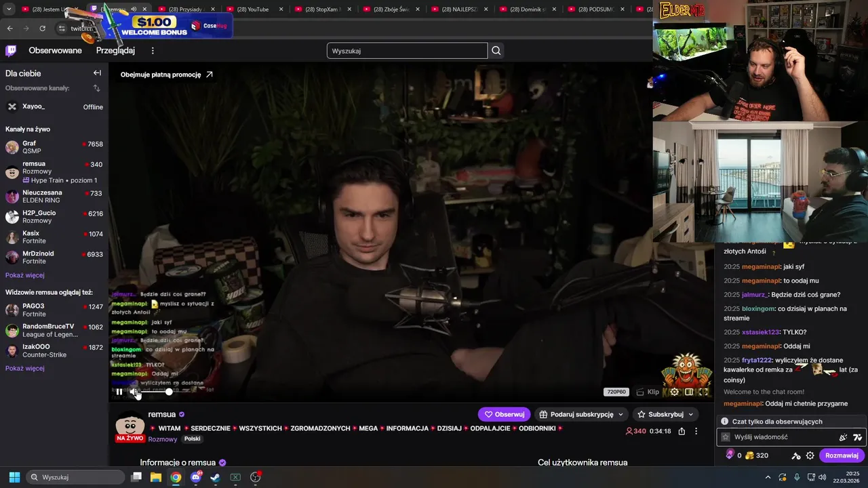Open the Rozmowy category link below the title
The height and width of the screenshot is (488, 868).
(x=163, y=439)
